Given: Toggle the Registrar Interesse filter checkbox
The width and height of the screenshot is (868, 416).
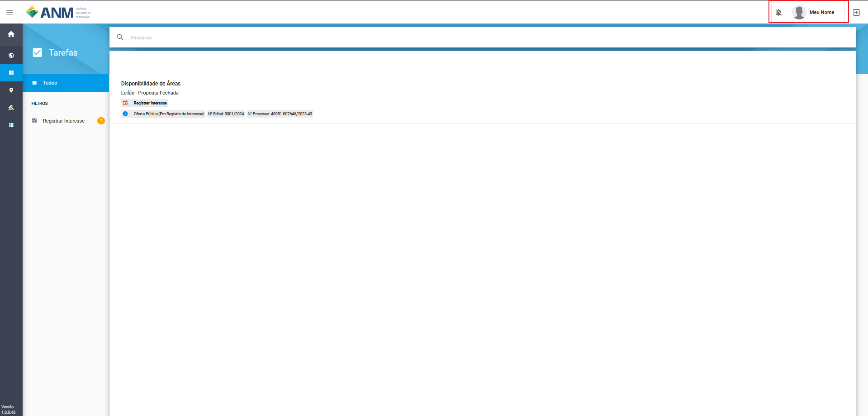Looking at the screenshot, I should point(34,121).
